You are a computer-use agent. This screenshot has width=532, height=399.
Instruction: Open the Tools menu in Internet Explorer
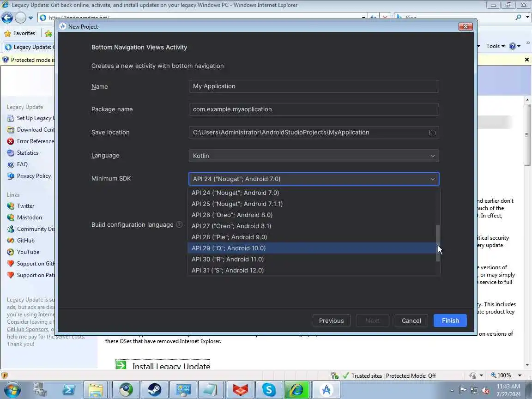pos(495,46)
